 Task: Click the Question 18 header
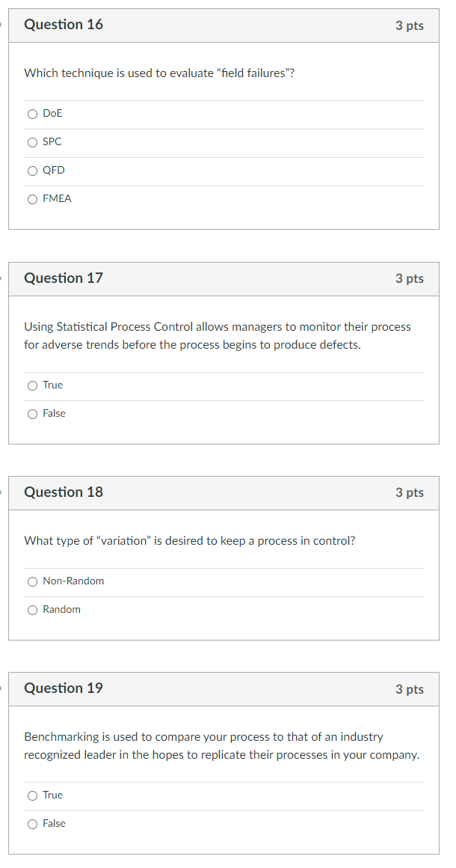(64, 492)
